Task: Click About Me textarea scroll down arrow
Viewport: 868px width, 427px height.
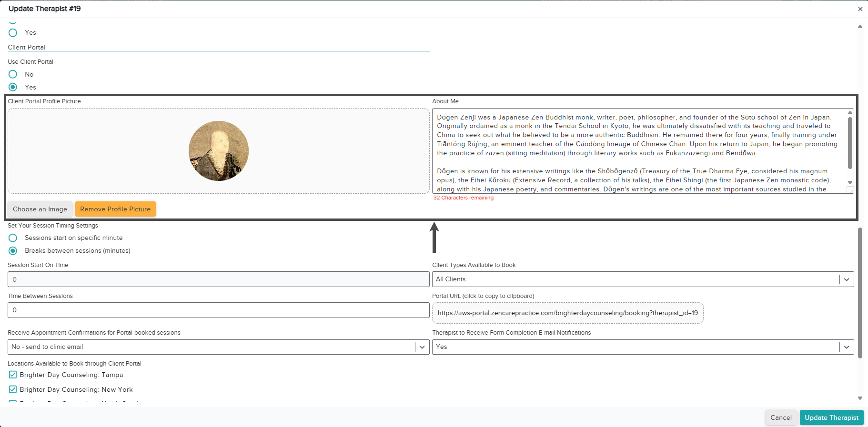Action: [850, 182]
